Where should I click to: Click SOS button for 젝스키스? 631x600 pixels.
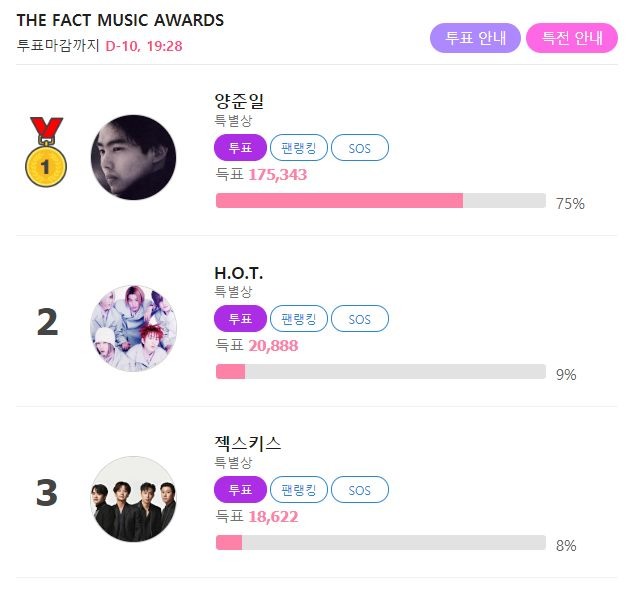(x=360, y=490)
